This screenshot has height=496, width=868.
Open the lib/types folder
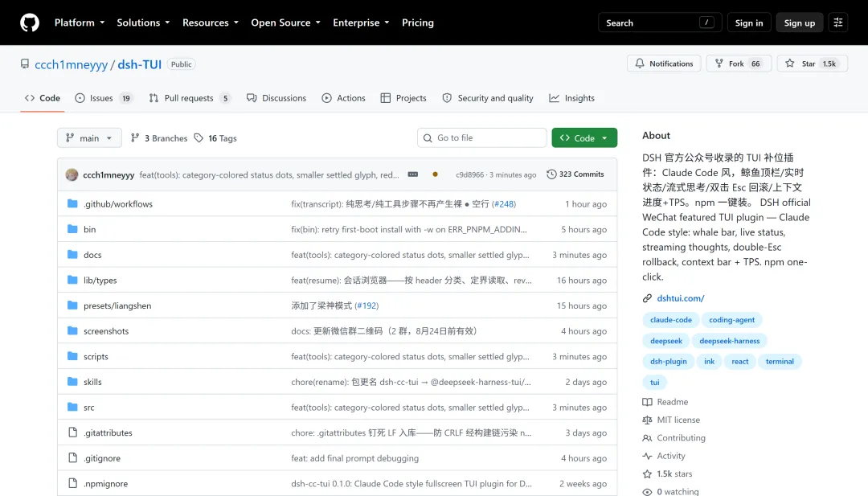(x=100, y=280)
